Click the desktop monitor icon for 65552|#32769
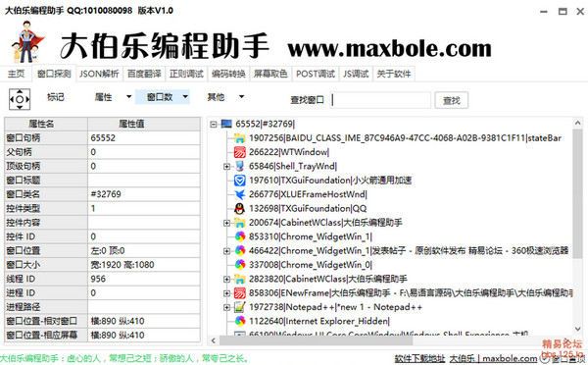The height and width of the screenshot is (365, 588). (226, 124)
